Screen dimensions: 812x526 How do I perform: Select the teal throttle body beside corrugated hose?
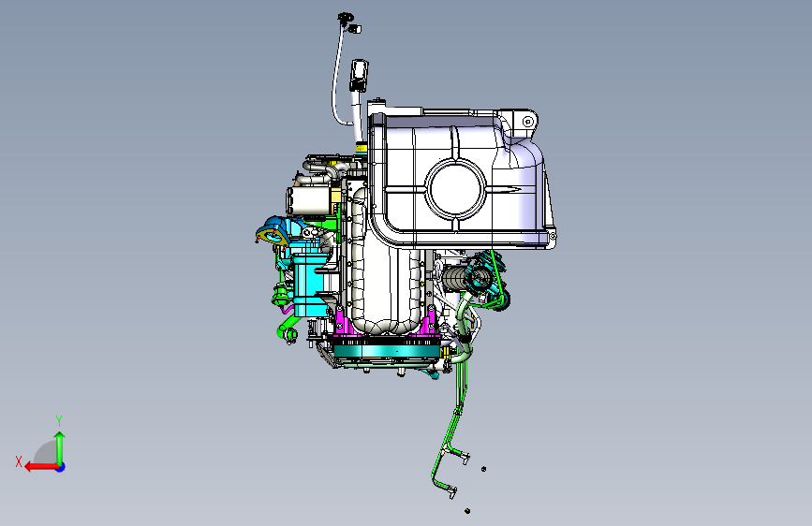pos(479,277)
